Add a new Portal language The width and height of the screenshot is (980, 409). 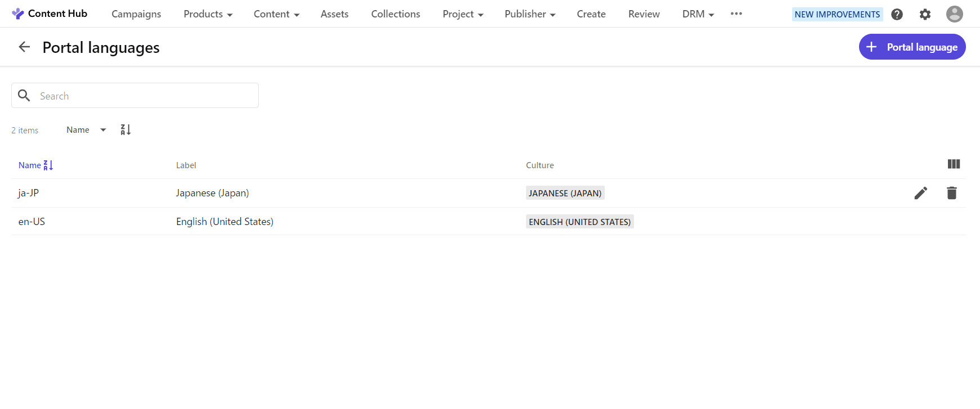tap(912, 47)
